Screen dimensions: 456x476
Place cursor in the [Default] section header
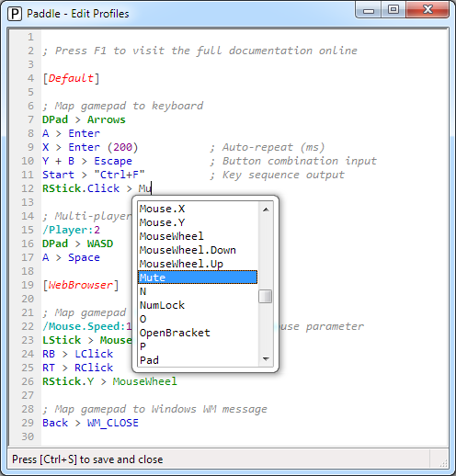click(x=71, y=78)
